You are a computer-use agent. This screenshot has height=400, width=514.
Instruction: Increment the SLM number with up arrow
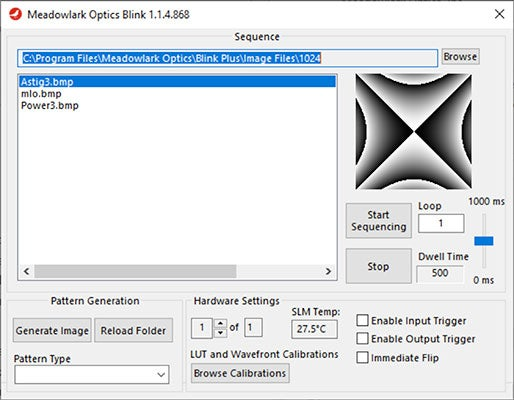[x=220, y=323]
